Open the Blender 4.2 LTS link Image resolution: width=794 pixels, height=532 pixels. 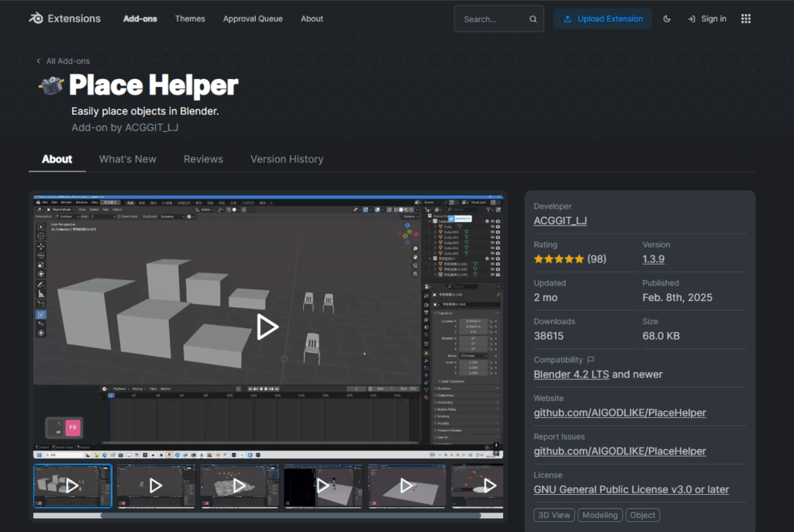pos(571,375)
